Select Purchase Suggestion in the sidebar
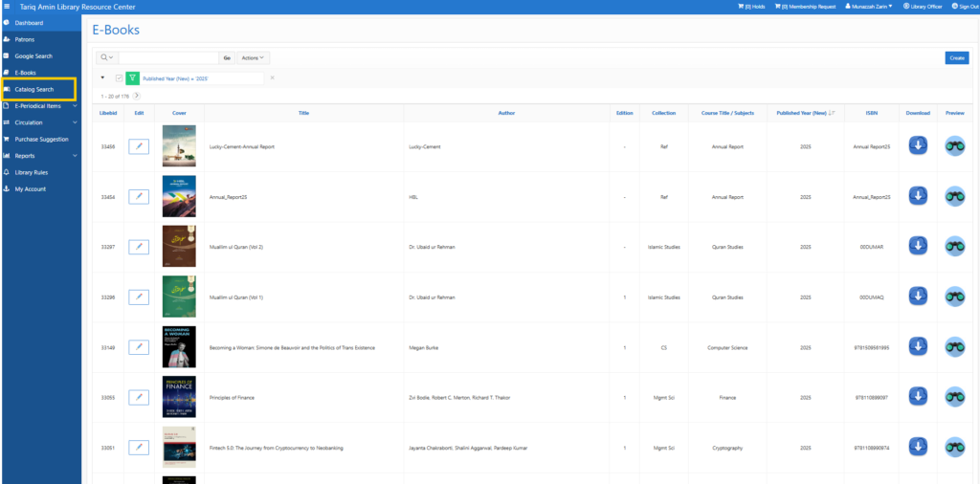The height and width of the screenshot is (484, 980). [x=41, y=139]
